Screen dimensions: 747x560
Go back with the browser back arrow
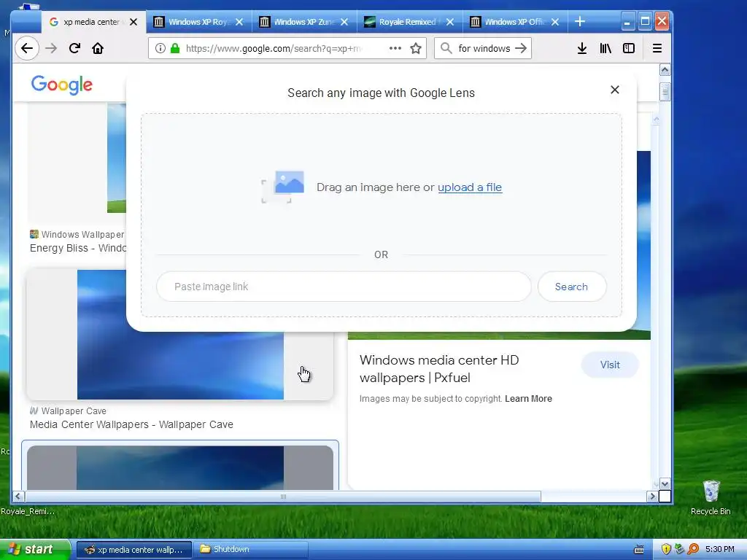coord(27,48)
